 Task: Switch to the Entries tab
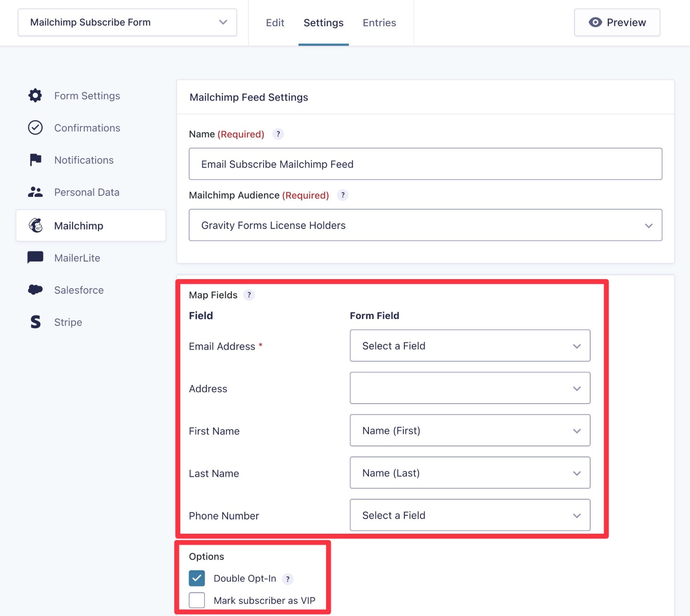379,23
